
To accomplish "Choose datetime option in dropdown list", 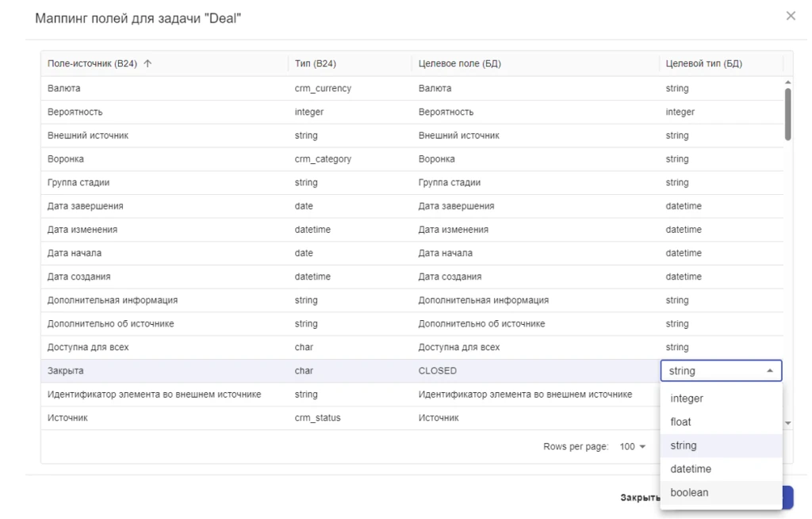I will 691,469.
